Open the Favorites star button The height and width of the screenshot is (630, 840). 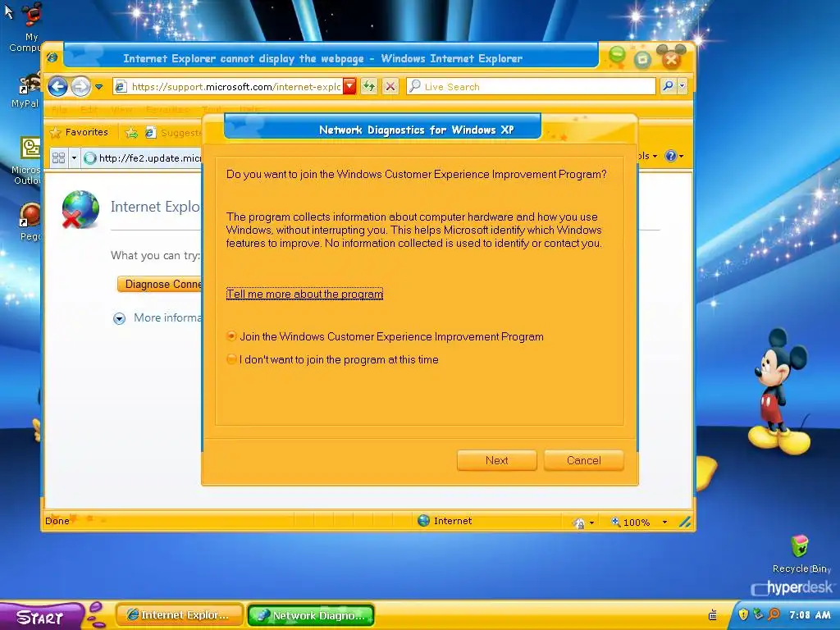click(x=79, y=132)
